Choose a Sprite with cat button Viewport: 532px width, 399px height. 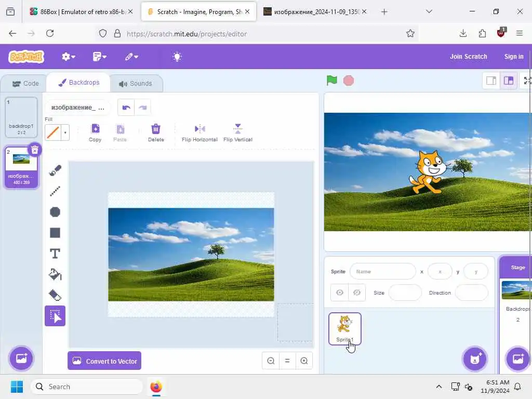coord(475,358)
